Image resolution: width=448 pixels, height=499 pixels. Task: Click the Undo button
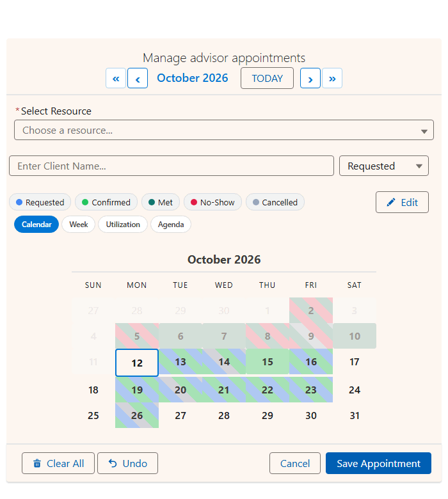coord(128,463)
